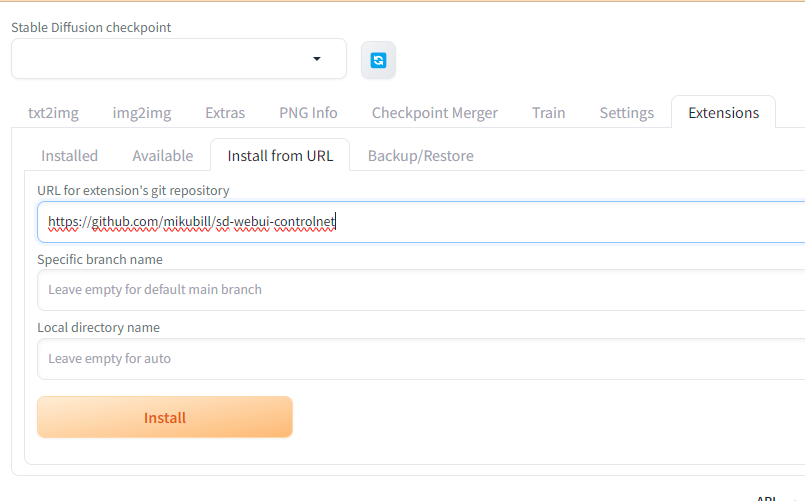The image size is (805, 501).
Task: Click the URL for extension's git repository label
Action: point(133,190)
